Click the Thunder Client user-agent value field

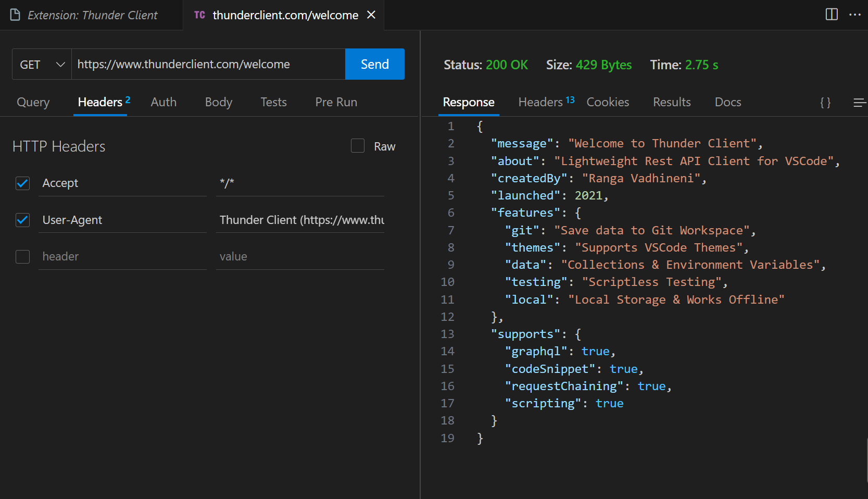pyautogui.click(x=300, y=220)
